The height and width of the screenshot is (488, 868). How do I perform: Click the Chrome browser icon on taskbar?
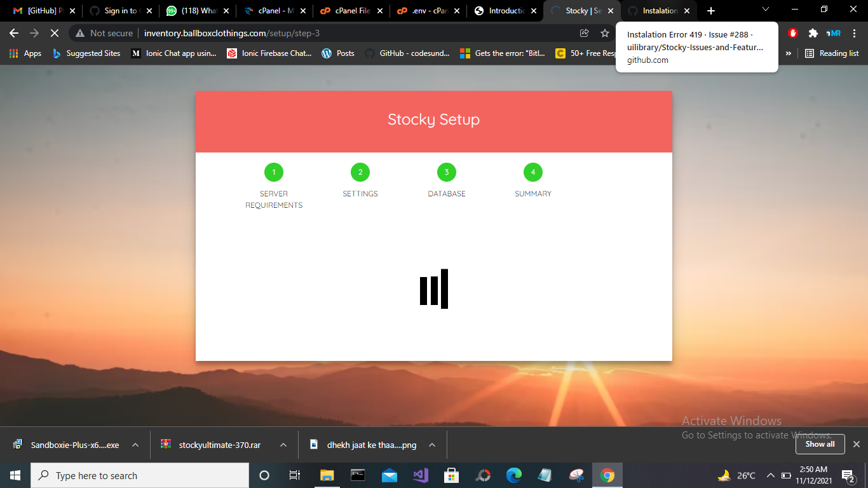point(607,475)
